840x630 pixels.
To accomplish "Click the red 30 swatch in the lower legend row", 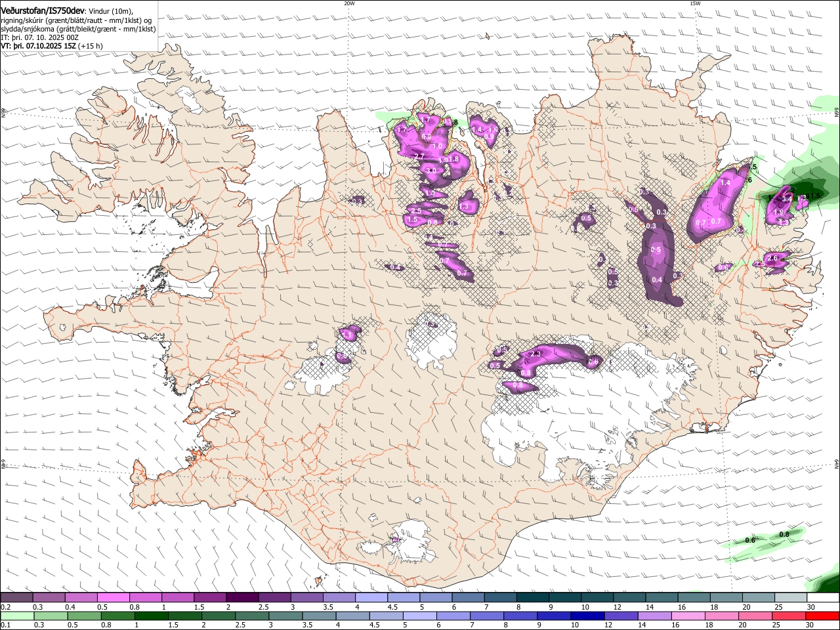I will [822, 616].
